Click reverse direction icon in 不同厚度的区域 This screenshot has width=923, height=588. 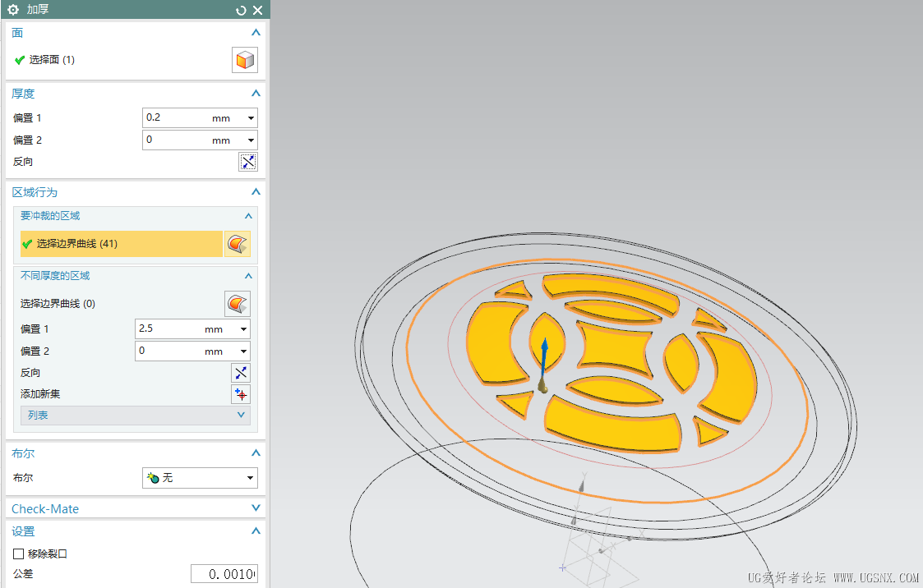coord(241,372)
